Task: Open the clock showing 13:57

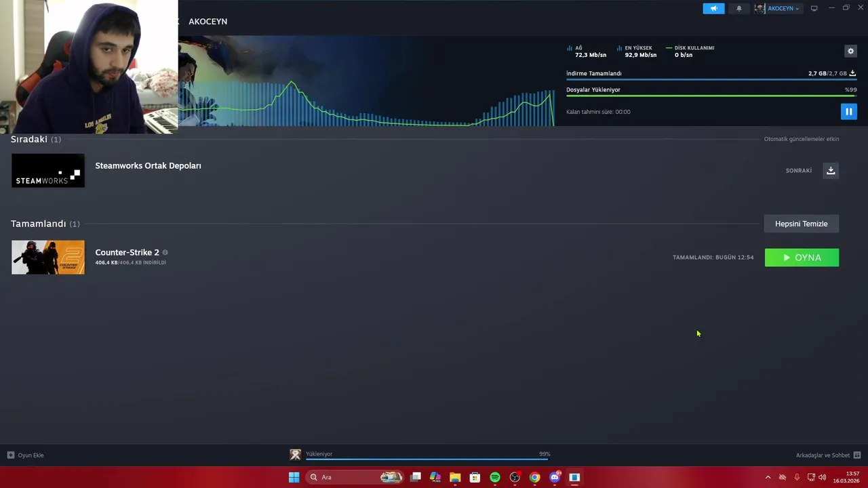Action: (x=847, y=477)
